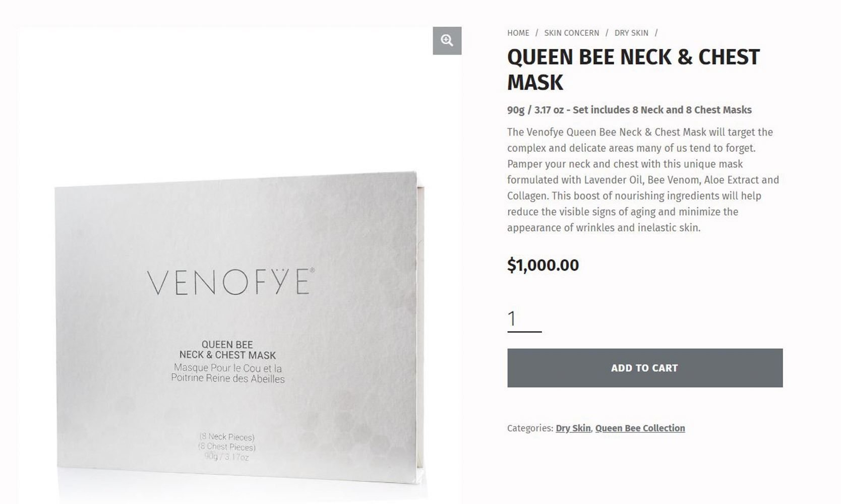Go to HOME breadcrumb link
This screenshot has width=841, height=504.
coord(518,33)
